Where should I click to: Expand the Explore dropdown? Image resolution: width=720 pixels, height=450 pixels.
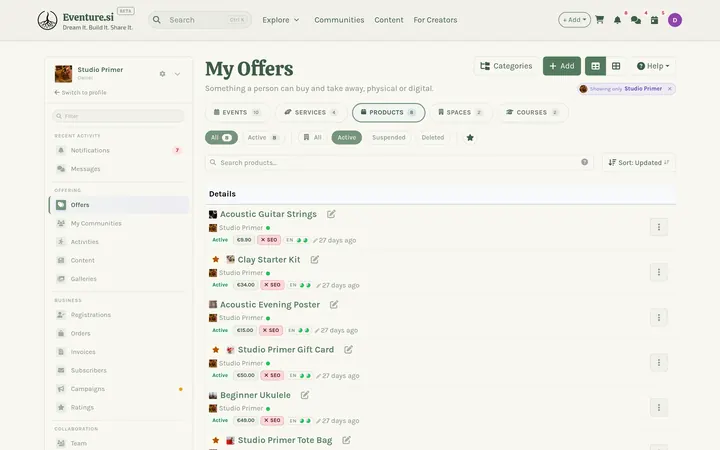point(281,20)
